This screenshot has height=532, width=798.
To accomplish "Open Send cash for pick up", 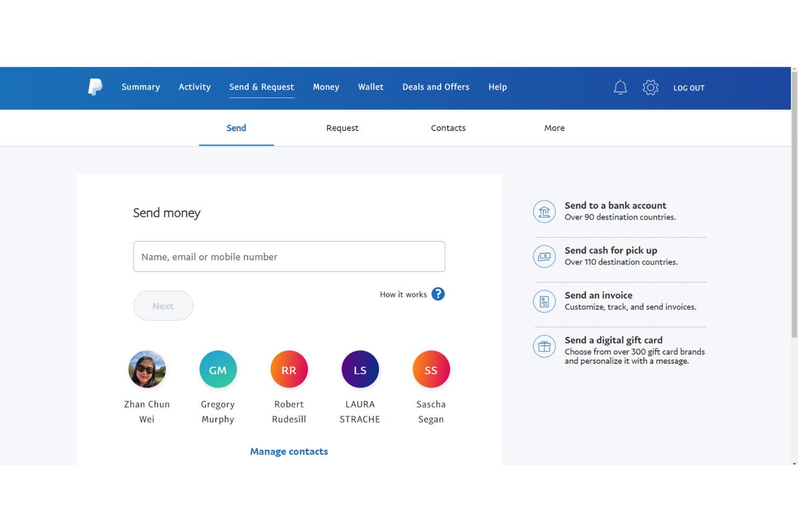I will 611,250.
